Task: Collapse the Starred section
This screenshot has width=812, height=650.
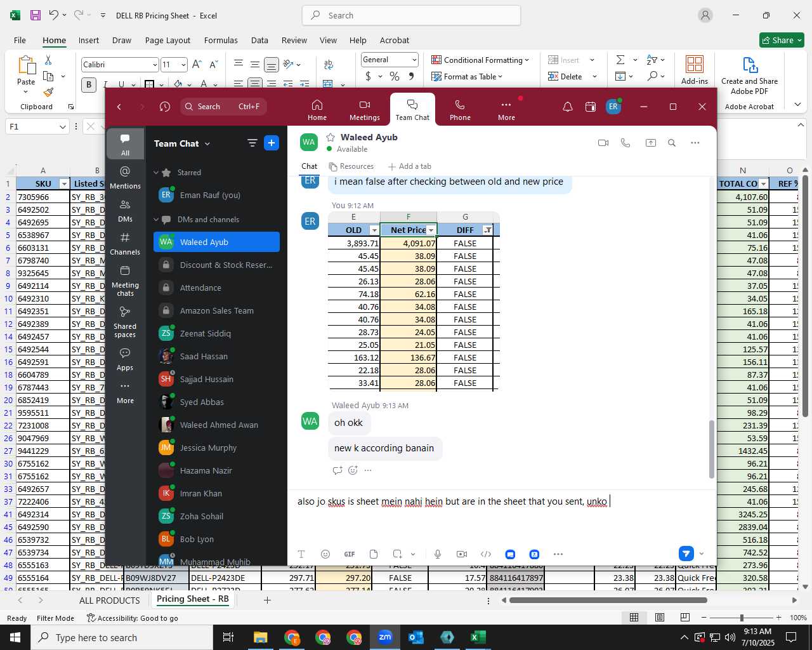Action: (156, 173)
